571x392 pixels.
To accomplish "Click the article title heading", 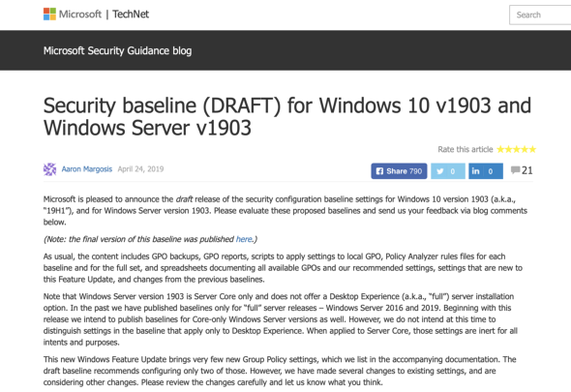I will (x=287, y=116).
